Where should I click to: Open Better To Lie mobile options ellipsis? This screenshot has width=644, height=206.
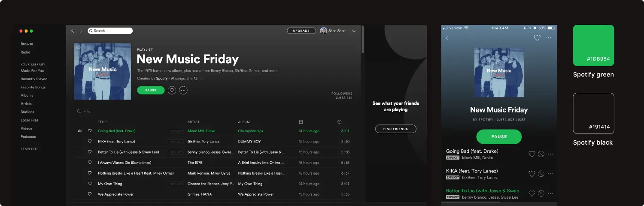(550, 194)
